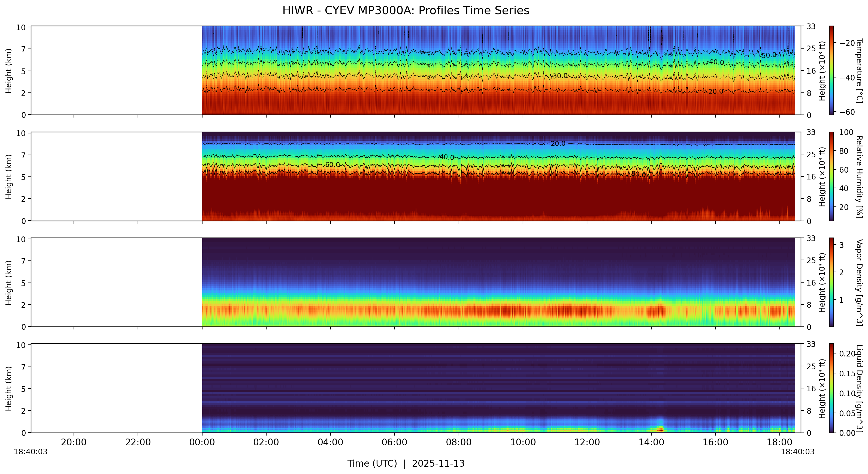Screen dimensions: 868x474
Task: Click the 20:00 tick label on time axis
Action: [x=74, y=442]
